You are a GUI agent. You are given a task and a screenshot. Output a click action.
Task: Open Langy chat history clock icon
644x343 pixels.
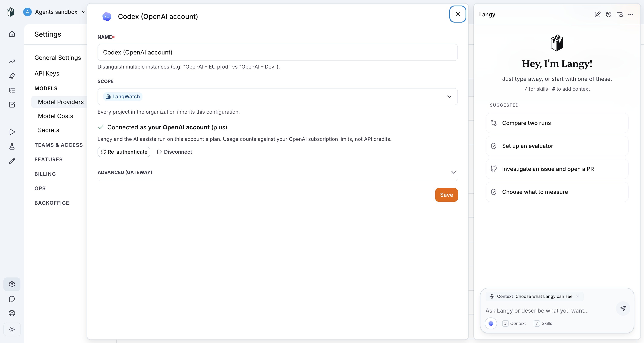tap(608, 14)
